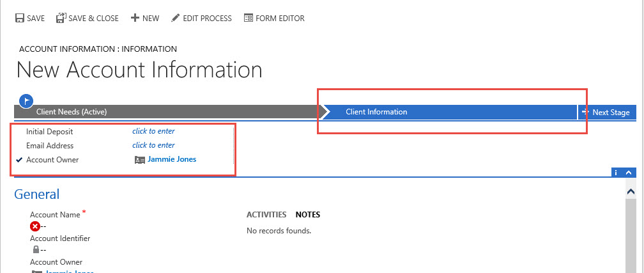Image resolution: width=644 pixels, height=273 pixels.
Task: Click the lock icon under Account Identifier
Action: click(36, 250)
